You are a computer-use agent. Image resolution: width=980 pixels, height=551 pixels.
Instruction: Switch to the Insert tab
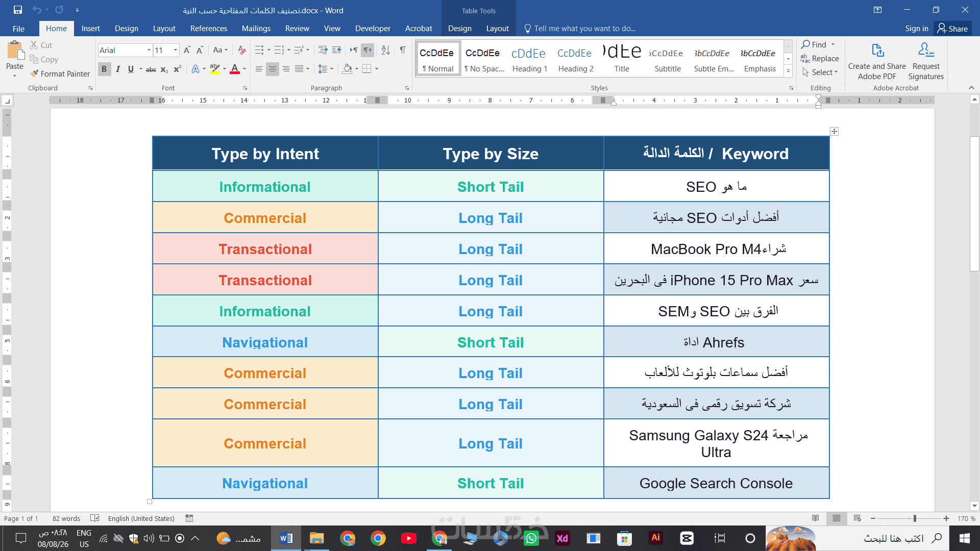[x=91, y=29]
